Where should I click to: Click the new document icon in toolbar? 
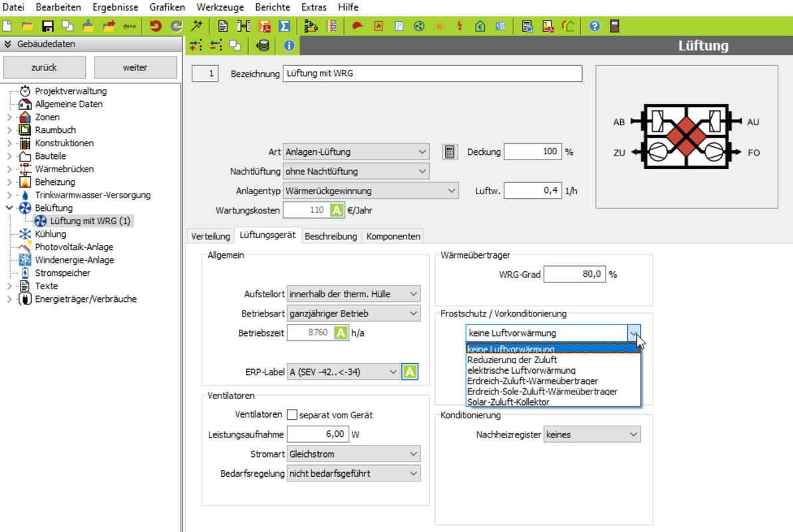pos(7,26)
